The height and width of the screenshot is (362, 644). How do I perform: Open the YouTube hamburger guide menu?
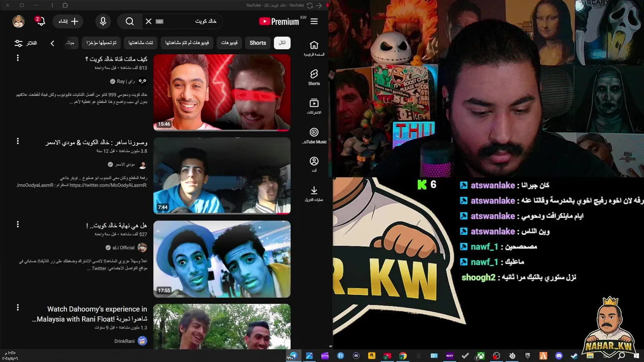[x=314, y=21]
